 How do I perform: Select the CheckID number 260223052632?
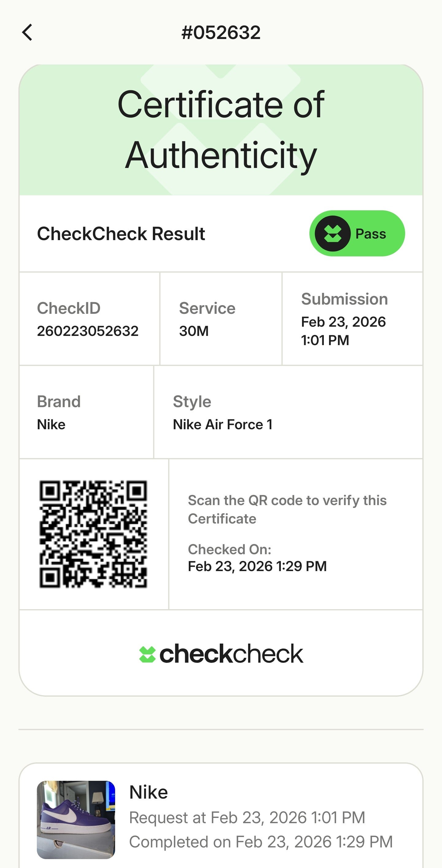coord(87,331)
